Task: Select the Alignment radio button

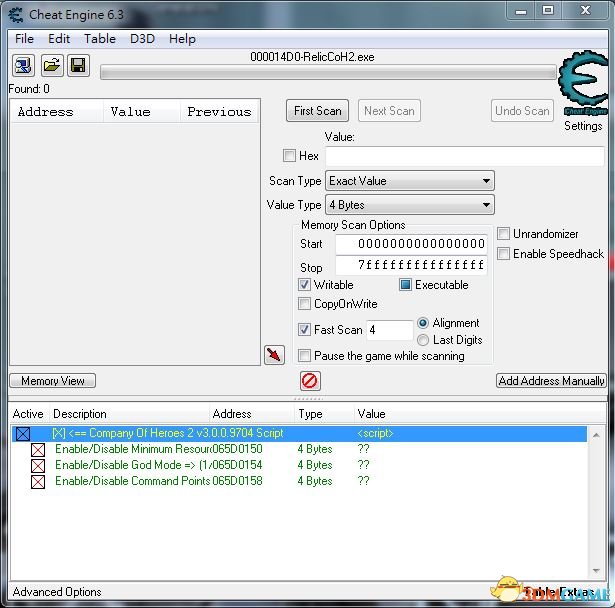Action: pyautogui.click(x=423, y=323)
